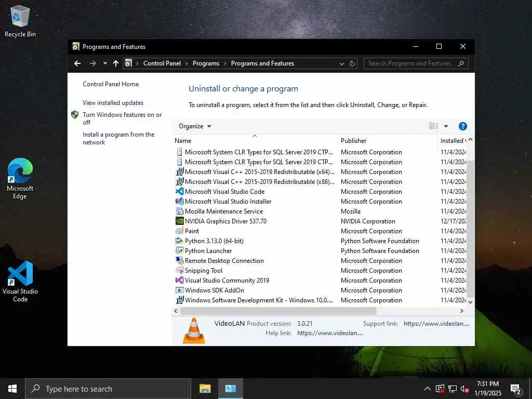Viewport: 532px width, 399px height.
Task: Click the search magnifier in Programs search box
Action: coord(461,63)
